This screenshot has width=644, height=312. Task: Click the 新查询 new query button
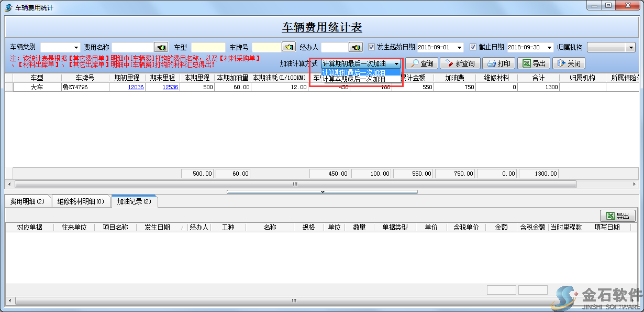(460, 63)
